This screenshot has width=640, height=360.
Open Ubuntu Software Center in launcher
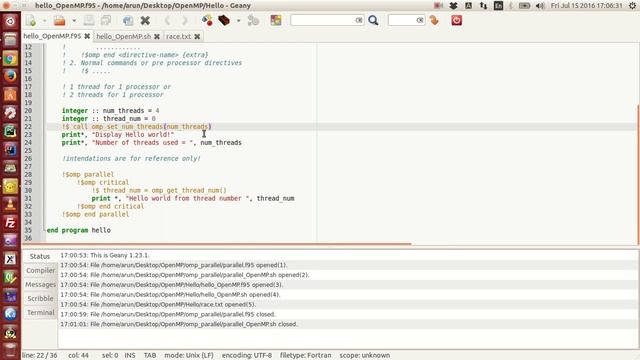10,95
